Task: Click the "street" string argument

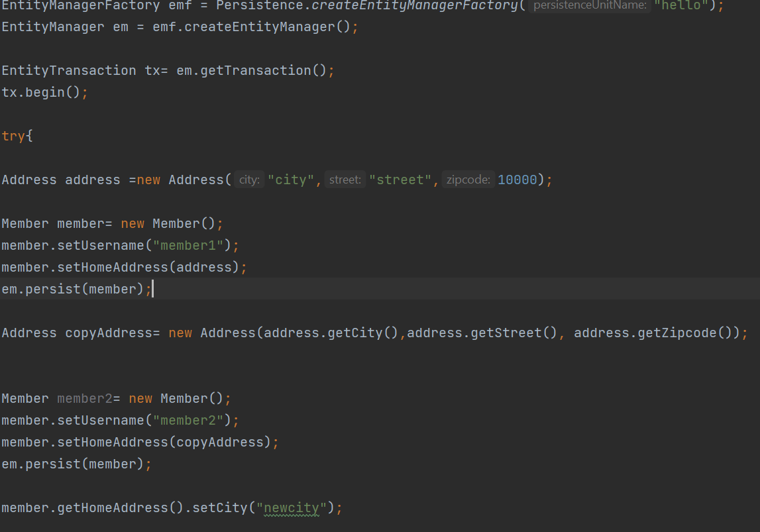Action: (400, 180)
